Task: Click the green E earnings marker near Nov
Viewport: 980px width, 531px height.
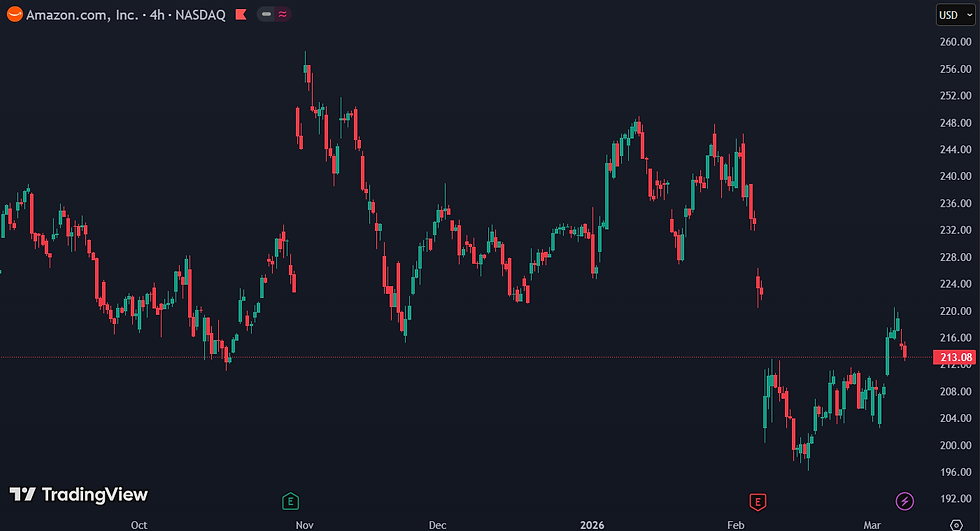Action: coord(291,501)
